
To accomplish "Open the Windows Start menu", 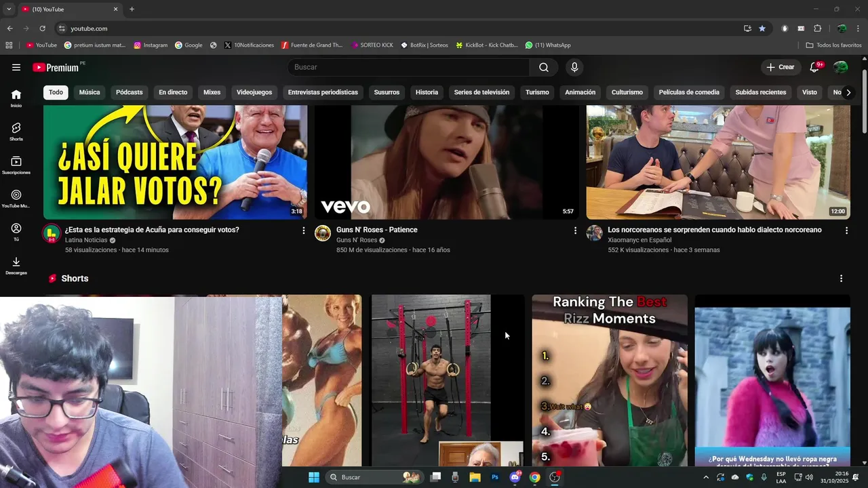I will (x=314, y=477).
